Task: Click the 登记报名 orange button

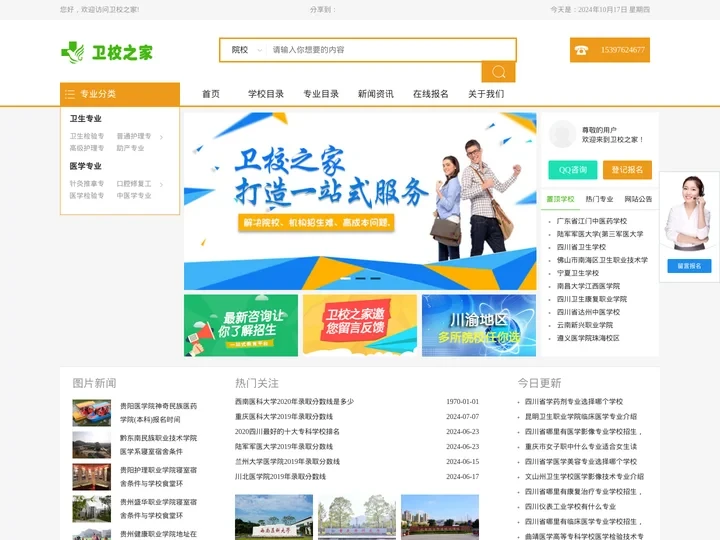Action: (627, 170)
